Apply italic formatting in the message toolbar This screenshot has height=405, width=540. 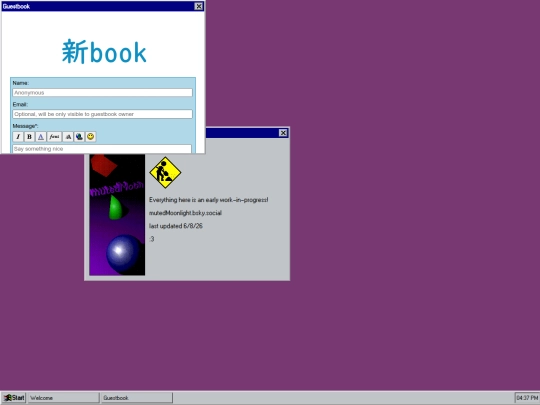pos(18,137)
